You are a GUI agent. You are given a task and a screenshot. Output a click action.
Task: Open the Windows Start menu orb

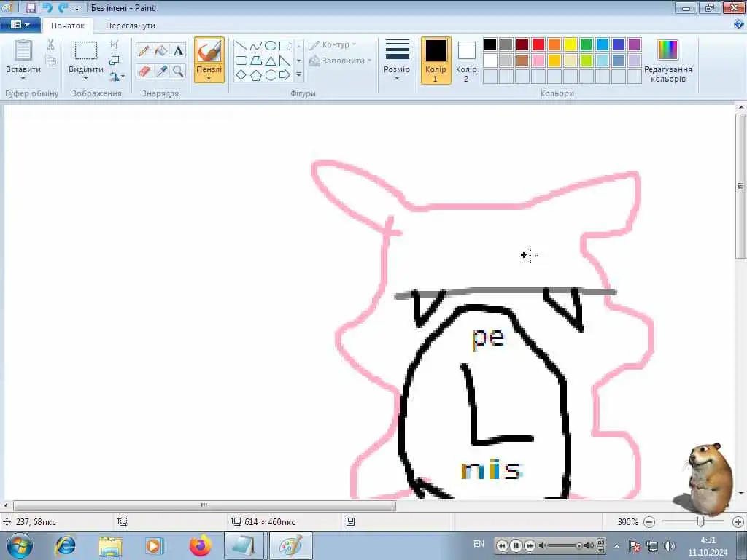click(20, 545)
